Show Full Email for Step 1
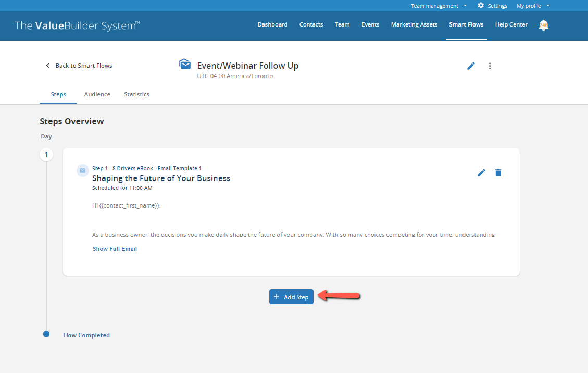Screen dimensions: 588x373 [x=115, y=249]
